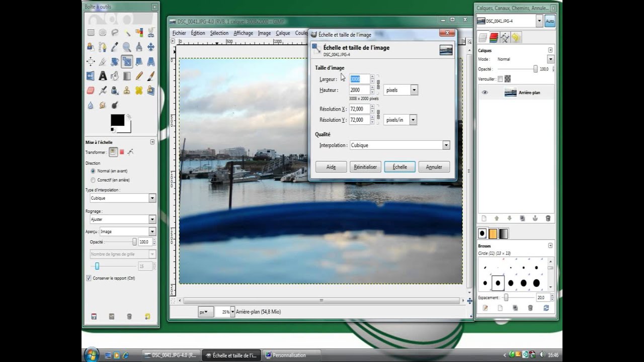
Task: Select the Text tool
Action: point(103,76)
